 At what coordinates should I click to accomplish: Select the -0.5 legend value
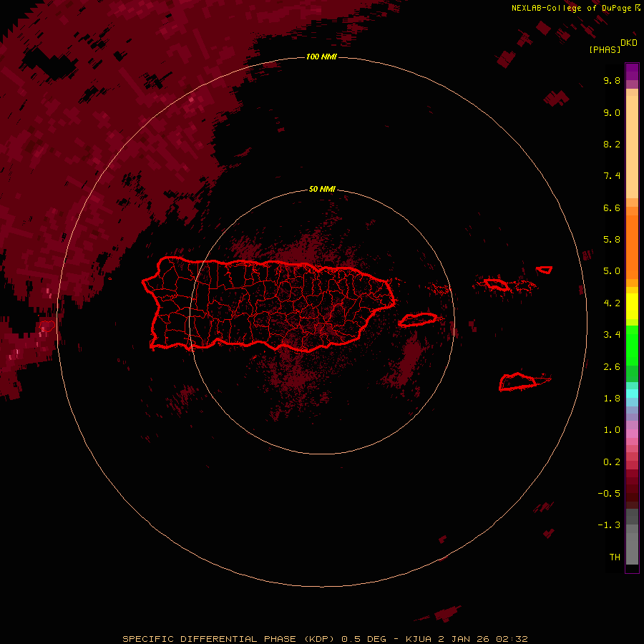pyautogui.click(x=609, y=494)
